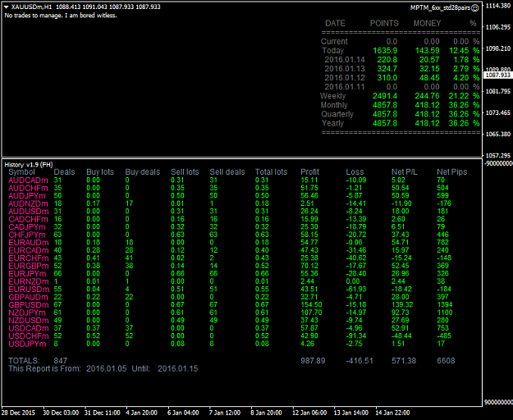
Task: Click the MONEY column header in summary
Action: point(427,24)
